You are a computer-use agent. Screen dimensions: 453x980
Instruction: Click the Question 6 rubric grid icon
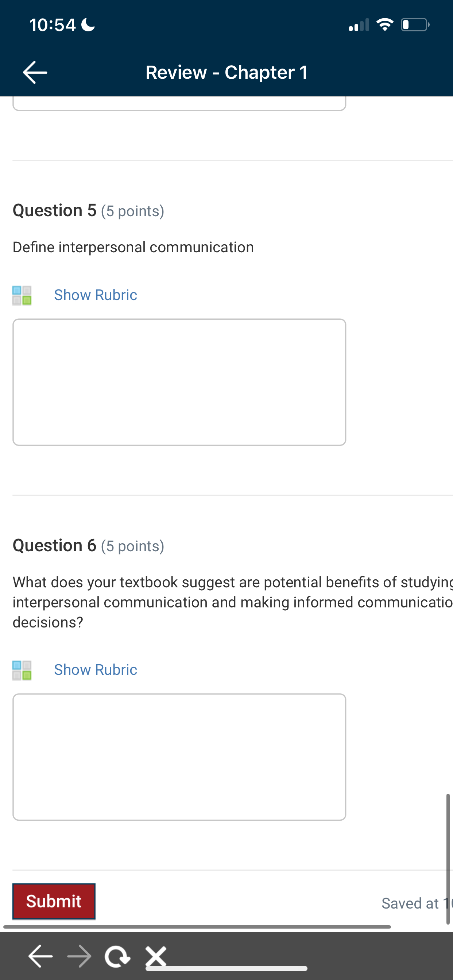(x=22, y=670)
